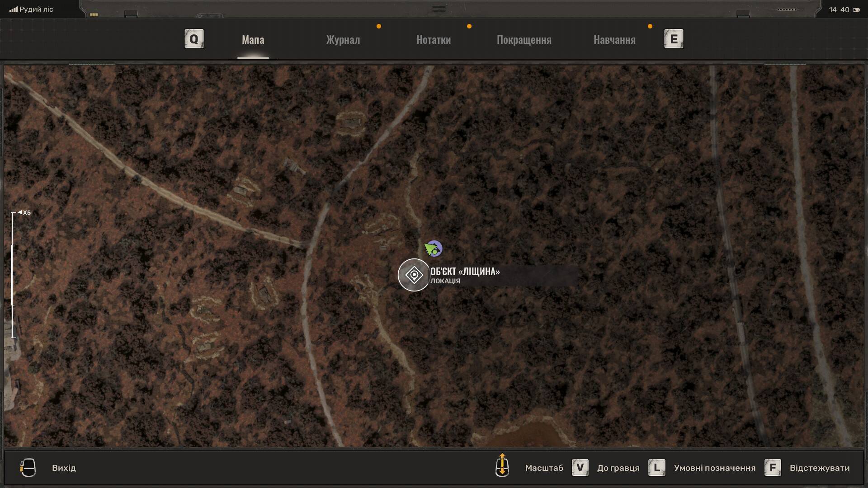868x488 pixels.
Task: Click Відстежувати to track location
Action: [x=819, y=468]
